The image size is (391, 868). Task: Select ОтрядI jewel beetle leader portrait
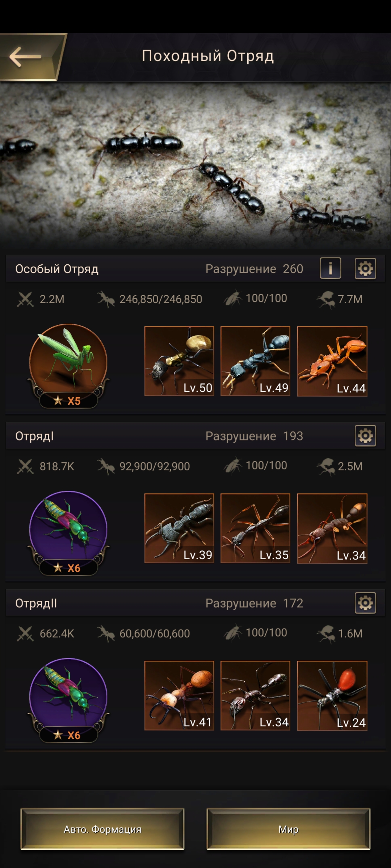click(68, 529)
